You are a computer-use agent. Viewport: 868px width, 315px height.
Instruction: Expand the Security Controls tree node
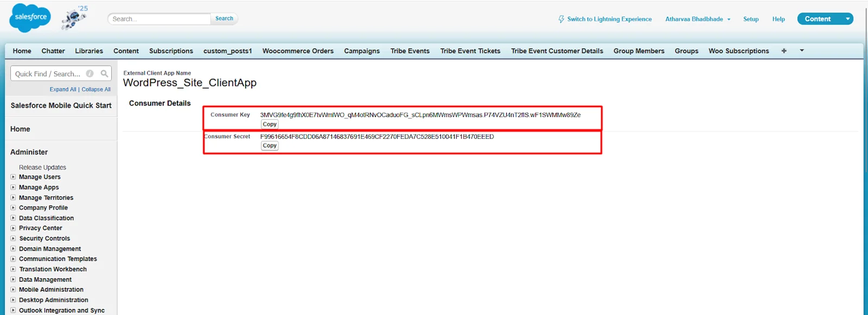click(13, 238)
